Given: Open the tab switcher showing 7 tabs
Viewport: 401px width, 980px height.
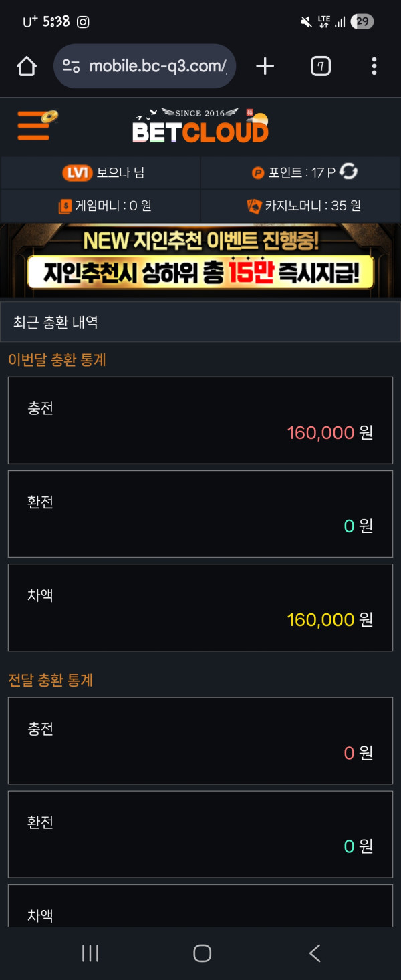Looking at the screenshot, I should [x=321, y=66].
